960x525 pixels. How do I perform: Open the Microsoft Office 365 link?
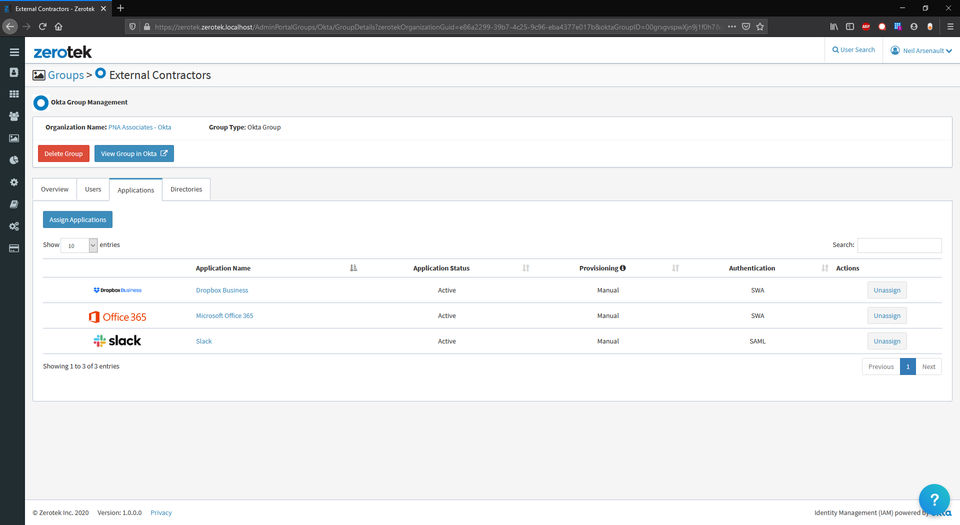tap(224, 316)
